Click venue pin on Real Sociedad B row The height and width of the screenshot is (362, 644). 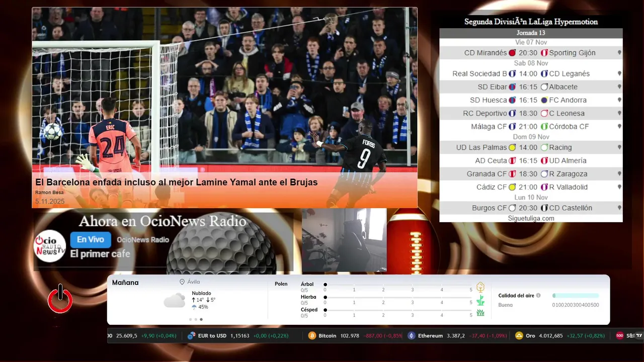tap(619, 73)
